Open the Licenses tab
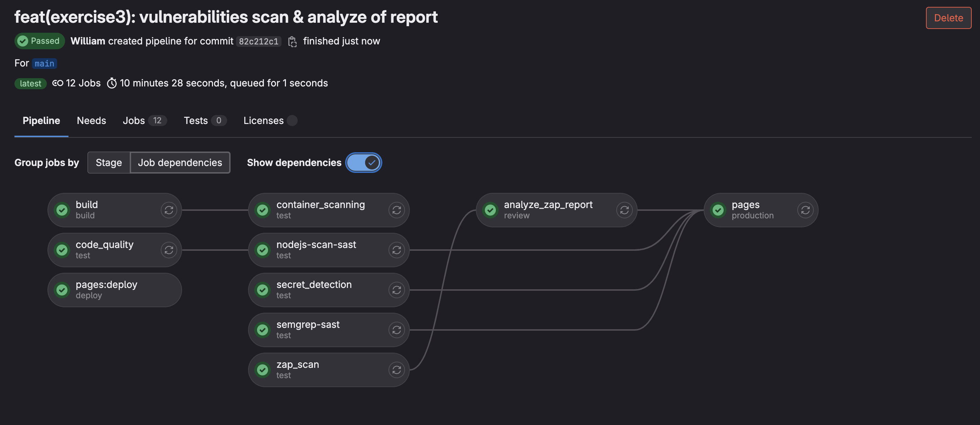The height and width of the screenshot is (425, 980). coord(270,121)
